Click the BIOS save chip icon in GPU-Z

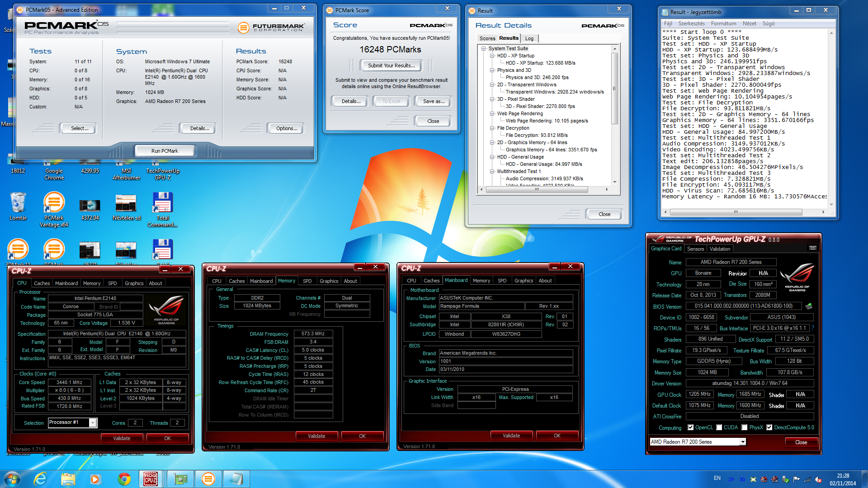coord(809,306)
